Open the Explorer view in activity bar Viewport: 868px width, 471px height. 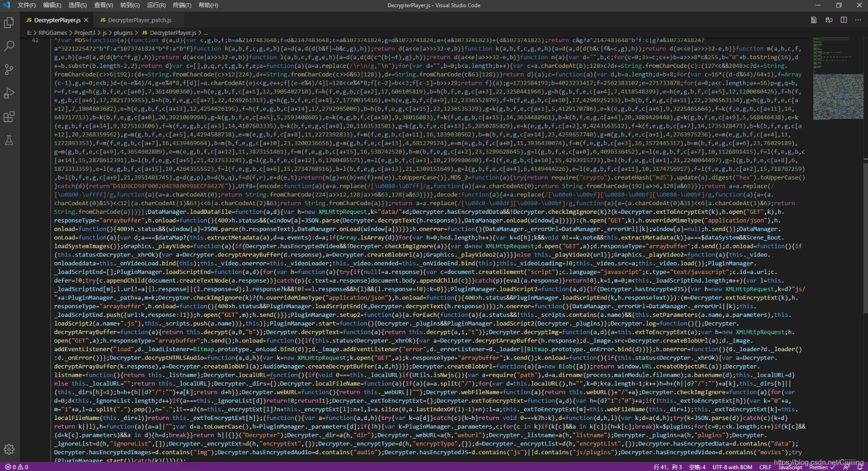9,22
